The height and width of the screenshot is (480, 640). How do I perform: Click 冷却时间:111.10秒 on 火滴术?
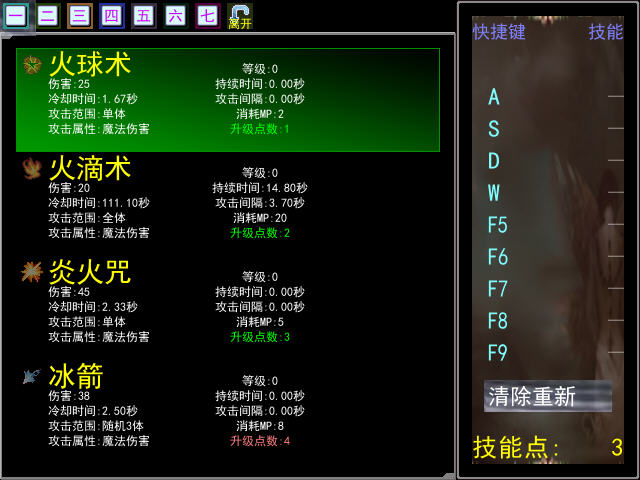[99, 203]
